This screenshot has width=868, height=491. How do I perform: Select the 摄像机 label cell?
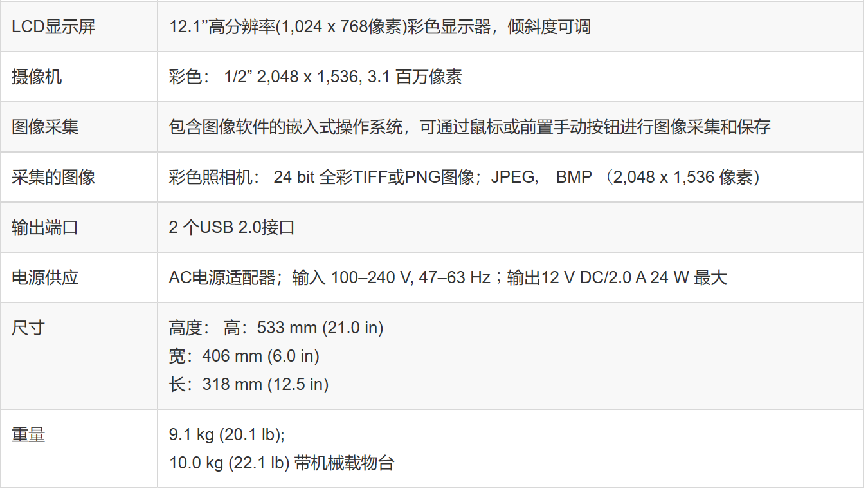click(37, 77)
